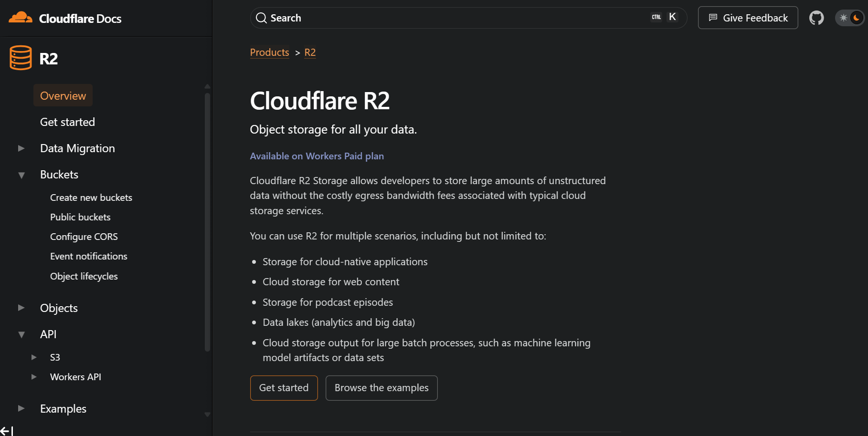
Task: Toggle the dark/light theme switch
Action: pyautogui.click(x=850, y=18)
